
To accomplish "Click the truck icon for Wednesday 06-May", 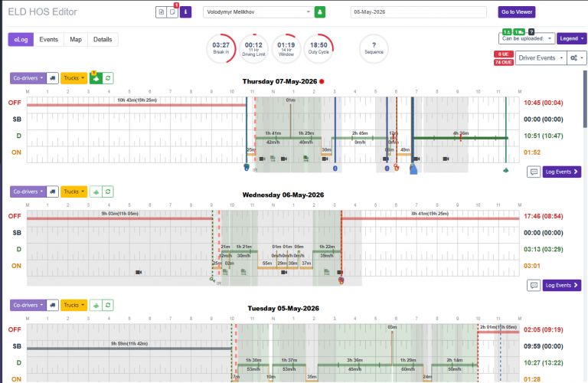I will tap(53, 191).
